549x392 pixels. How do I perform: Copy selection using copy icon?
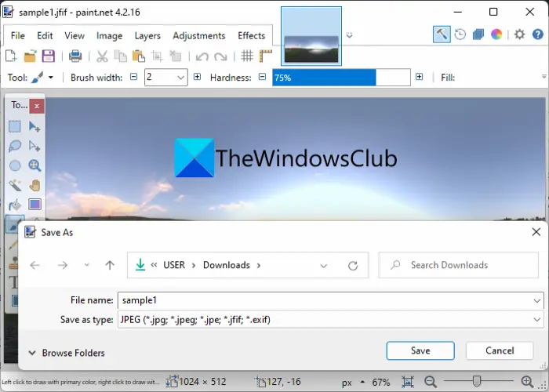coord(121,56)
